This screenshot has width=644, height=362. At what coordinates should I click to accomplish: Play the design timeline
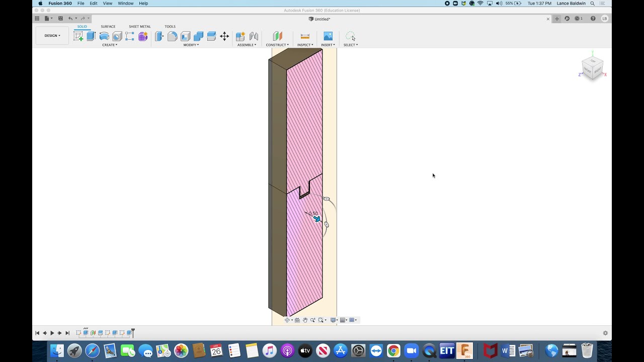52,333
